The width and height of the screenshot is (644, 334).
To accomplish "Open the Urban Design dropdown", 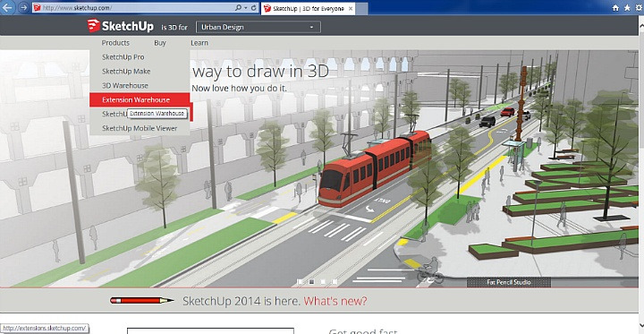I will coord(258,27).
